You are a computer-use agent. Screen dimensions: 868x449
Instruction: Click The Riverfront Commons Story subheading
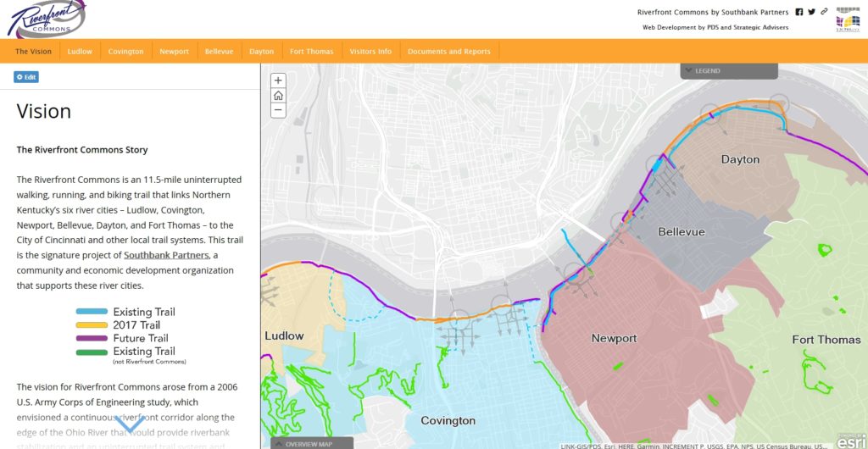(x=82, y=150)
